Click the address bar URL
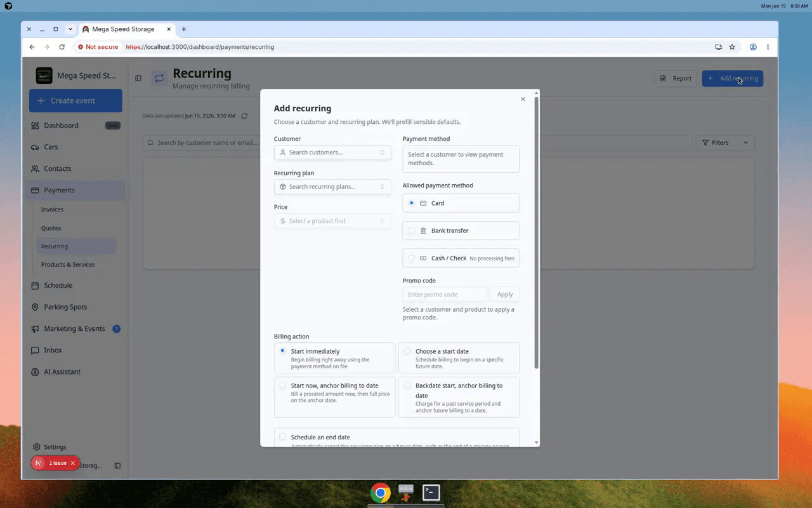This screenshot has height=508, width=812. click(x=200, y=47)
